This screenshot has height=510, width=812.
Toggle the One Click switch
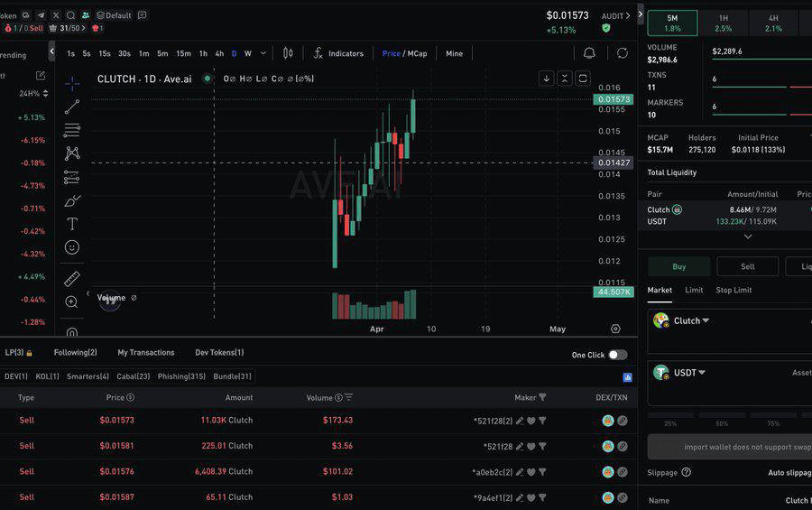point(618,355)
